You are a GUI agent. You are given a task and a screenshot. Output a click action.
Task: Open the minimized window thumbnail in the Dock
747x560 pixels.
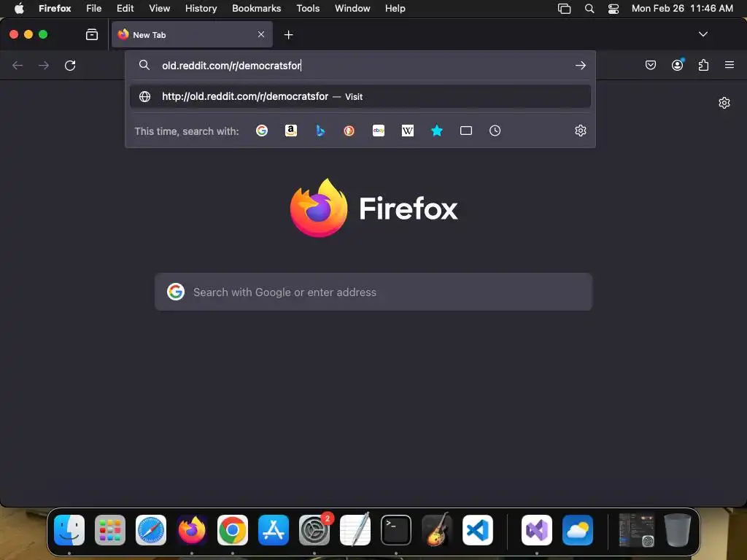click(x=636, y=530)
